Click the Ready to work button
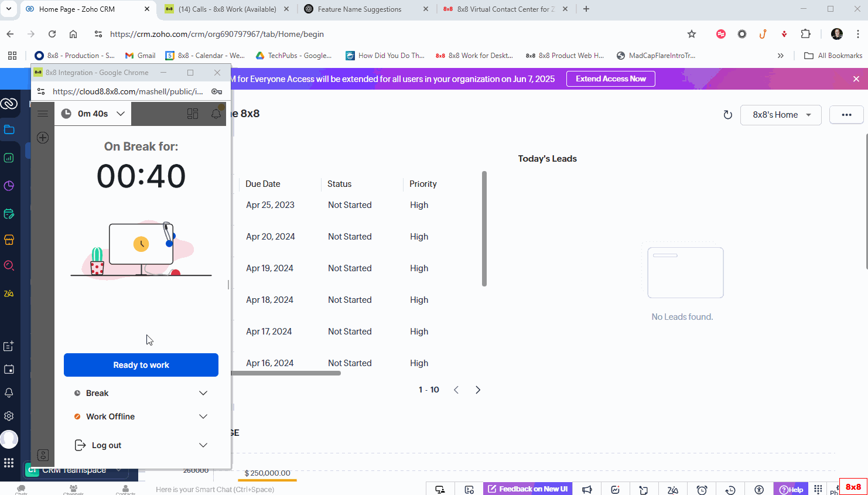This screenshot has height=495, width=868. 141,365
